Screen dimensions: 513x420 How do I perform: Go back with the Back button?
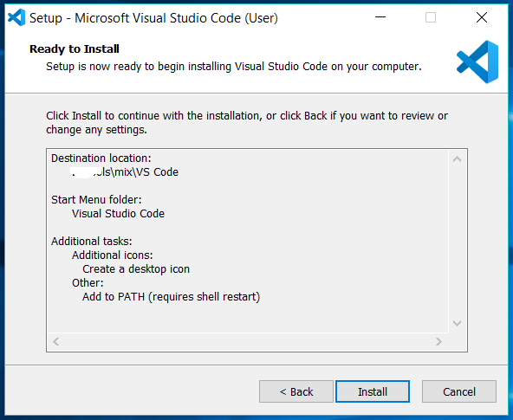click(x=296, y=391)
